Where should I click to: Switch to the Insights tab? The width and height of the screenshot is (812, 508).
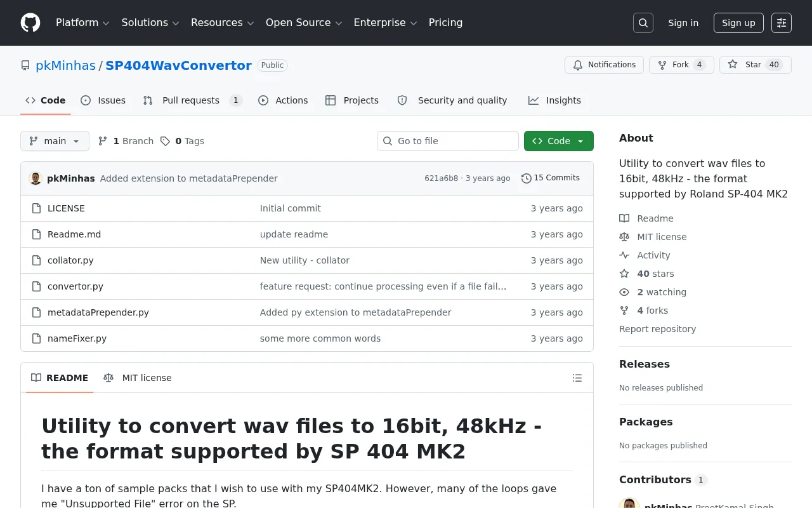tap(554, 100)
